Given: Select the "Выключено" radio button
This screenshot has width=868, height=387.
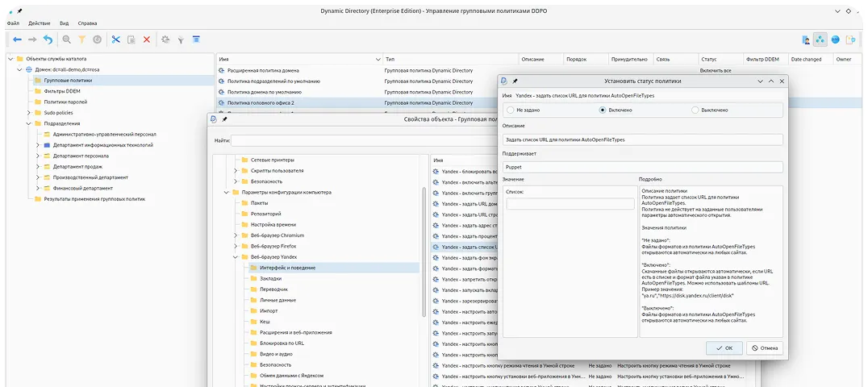Looking at the screenshot, I should 695,110.
